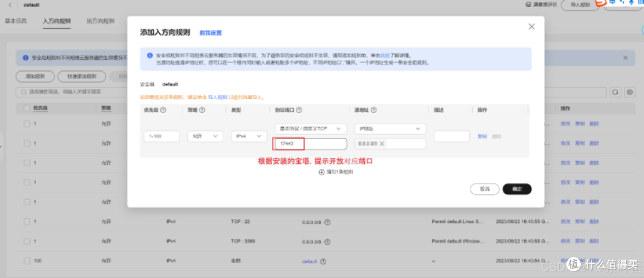Click the 添加规则 button in background
644x278 pixels.
[35, 76]
